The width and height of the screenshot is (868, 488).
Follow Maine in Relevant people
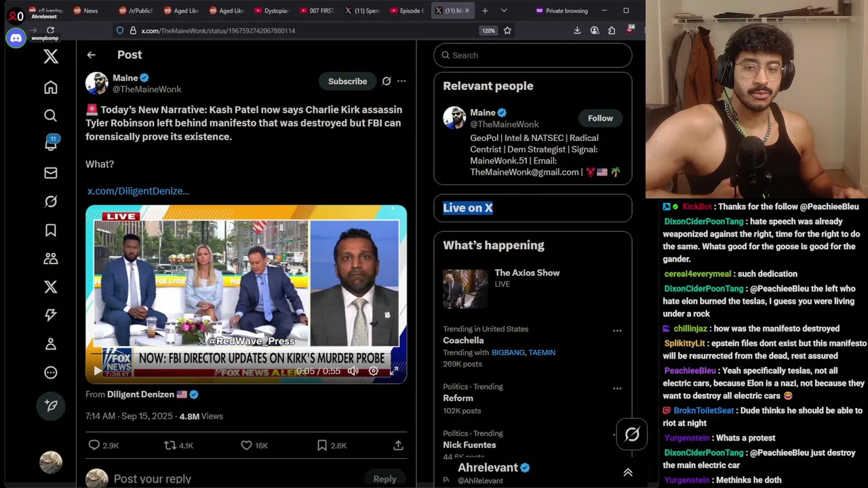[x=600, y=118]
